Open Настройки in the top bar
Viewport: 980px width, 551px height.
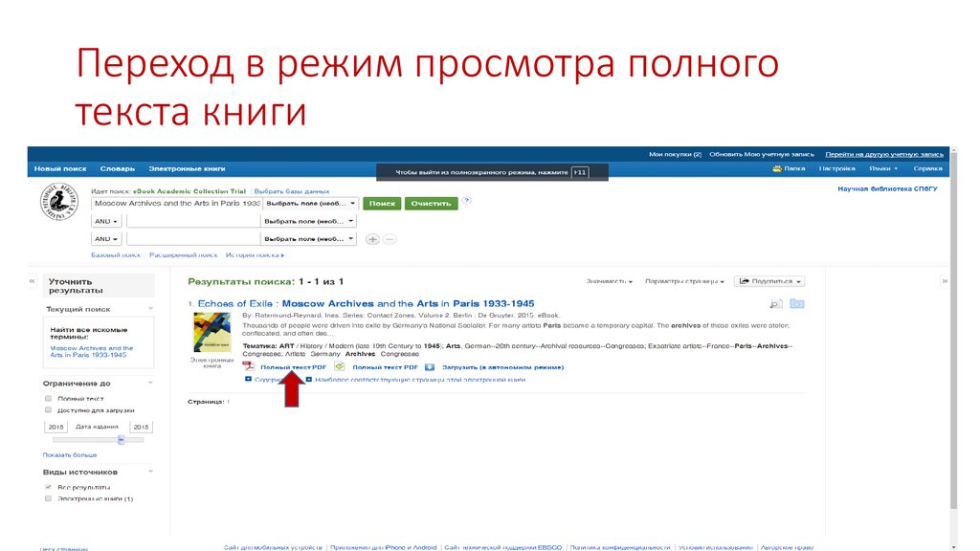(836, 168)
